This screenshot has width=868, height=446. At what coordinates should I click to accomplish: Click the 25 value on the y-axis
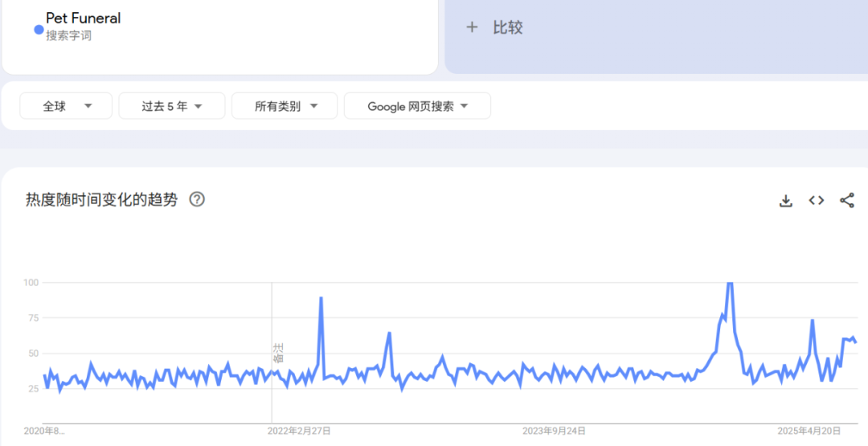coord(33,388)
